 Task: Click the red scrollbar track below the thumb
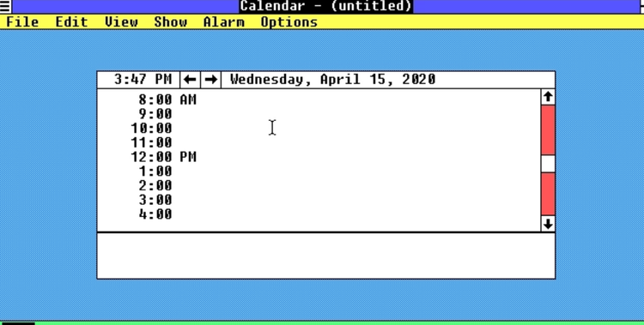(548, 194)
